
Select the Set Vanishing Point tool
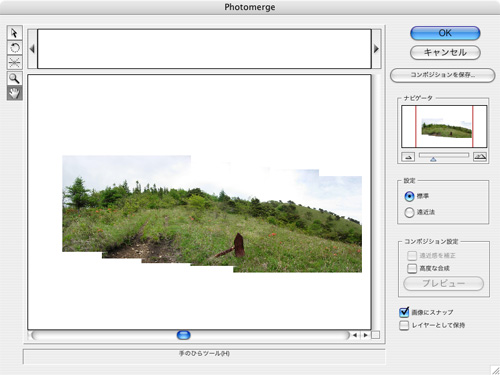tap(14, 62)
